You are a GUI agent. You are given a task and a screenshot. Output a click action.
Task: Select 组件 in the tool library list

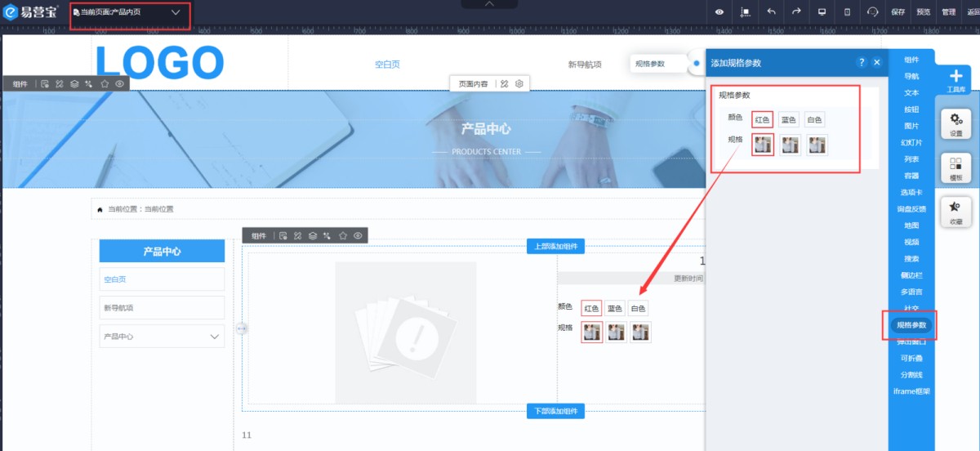(911, 60)
